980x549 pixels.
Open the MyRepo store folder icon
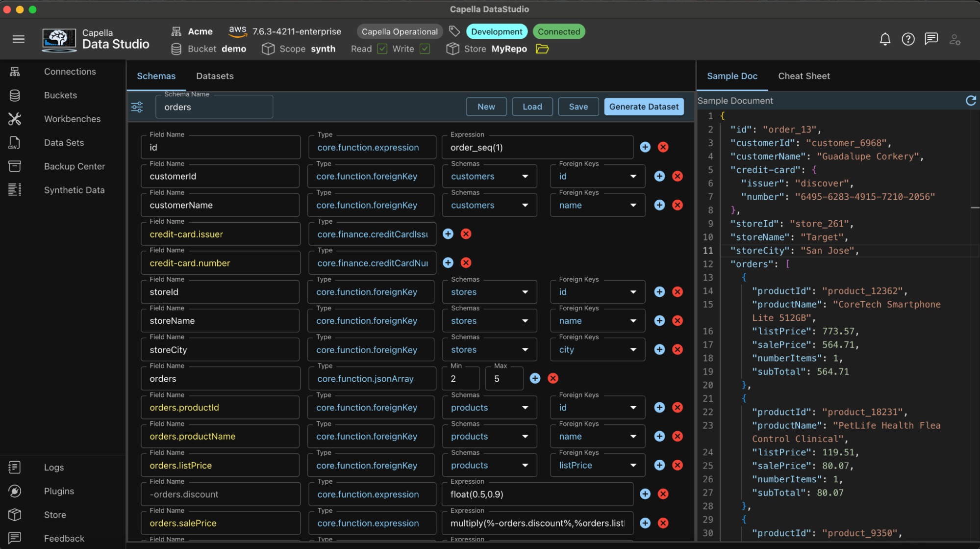click(x=542, y=49)
